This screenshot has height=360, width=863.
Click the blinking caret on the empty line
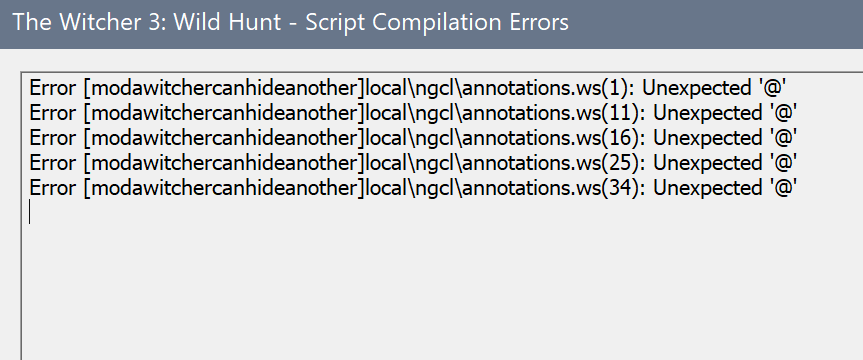tap(30, 212)
